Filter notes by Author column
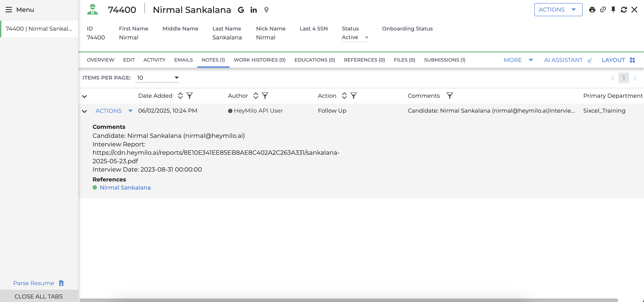 [x=265, y=96]
